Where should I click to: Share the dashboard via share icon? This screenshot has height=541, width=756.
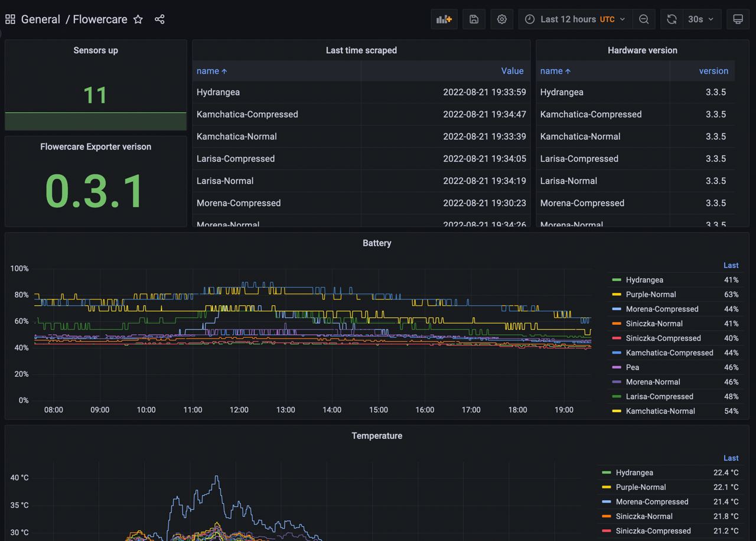coord(159,19)
